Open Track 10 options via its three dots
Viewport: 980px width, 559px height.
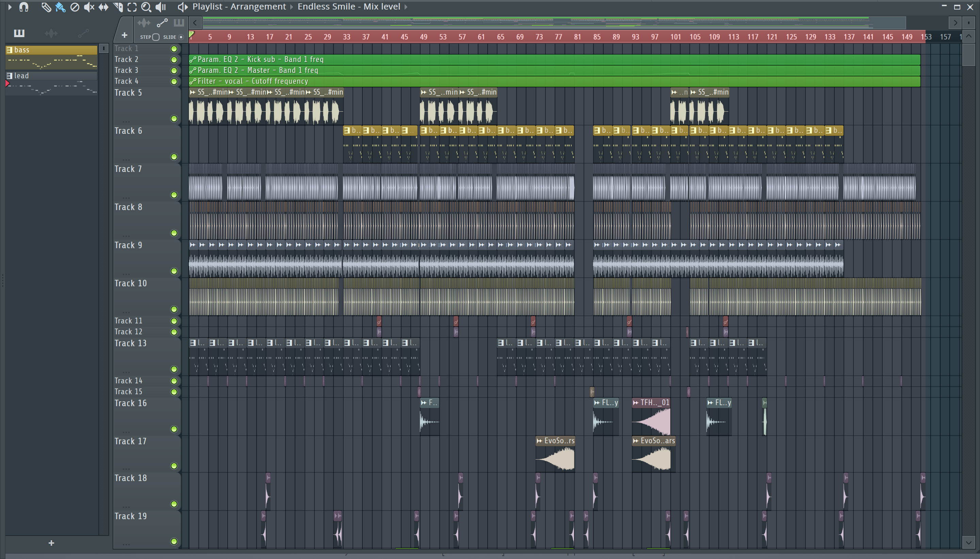[126, 312]
